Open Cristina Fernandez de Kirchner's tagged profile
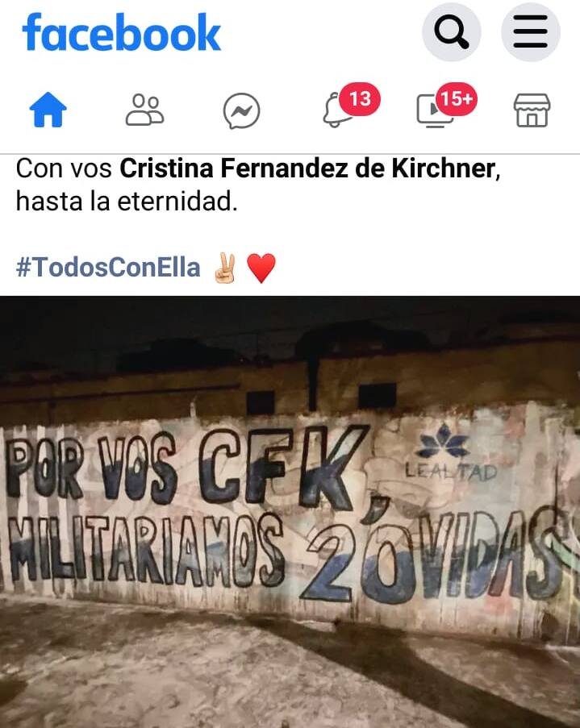The height and width of the screenshot is (728, 580). [x=307, y=168]
